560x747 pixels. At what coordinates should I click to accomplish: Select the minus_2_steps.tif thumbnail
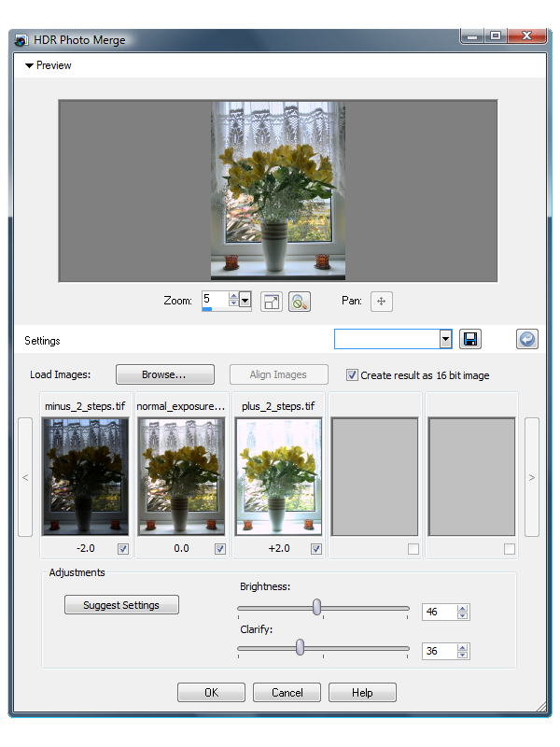(86, 476)
